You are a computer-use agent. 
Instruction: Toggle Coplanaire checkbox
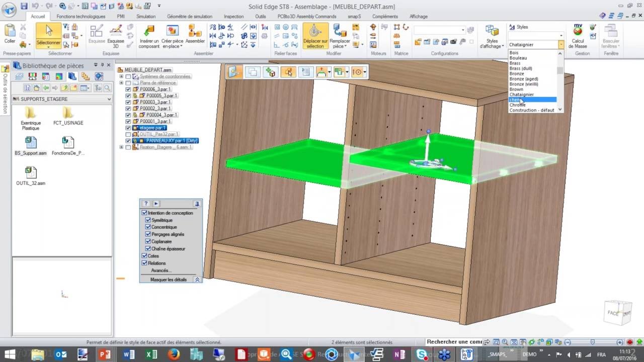[148, 241]
